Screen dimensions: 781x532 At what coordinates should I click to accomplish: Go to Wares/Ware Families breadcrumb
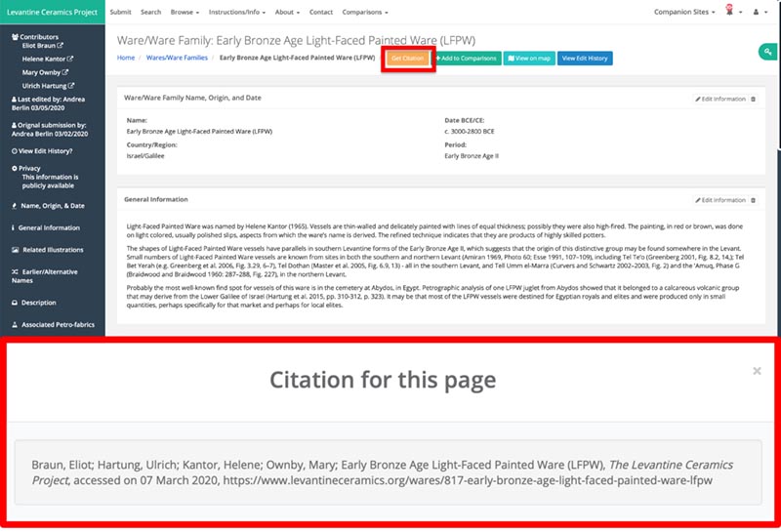(x=177, y=58)
